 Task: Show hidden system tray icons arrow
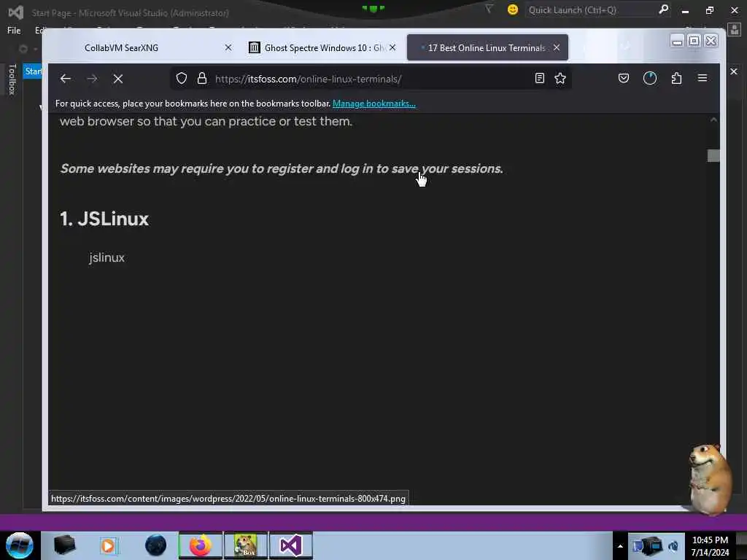tap(620, 546)
